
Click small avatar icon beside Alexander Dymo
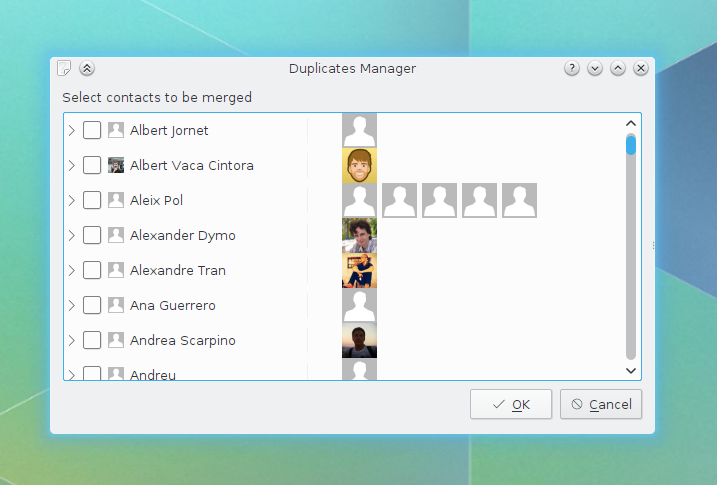click(x=116, y=235)
